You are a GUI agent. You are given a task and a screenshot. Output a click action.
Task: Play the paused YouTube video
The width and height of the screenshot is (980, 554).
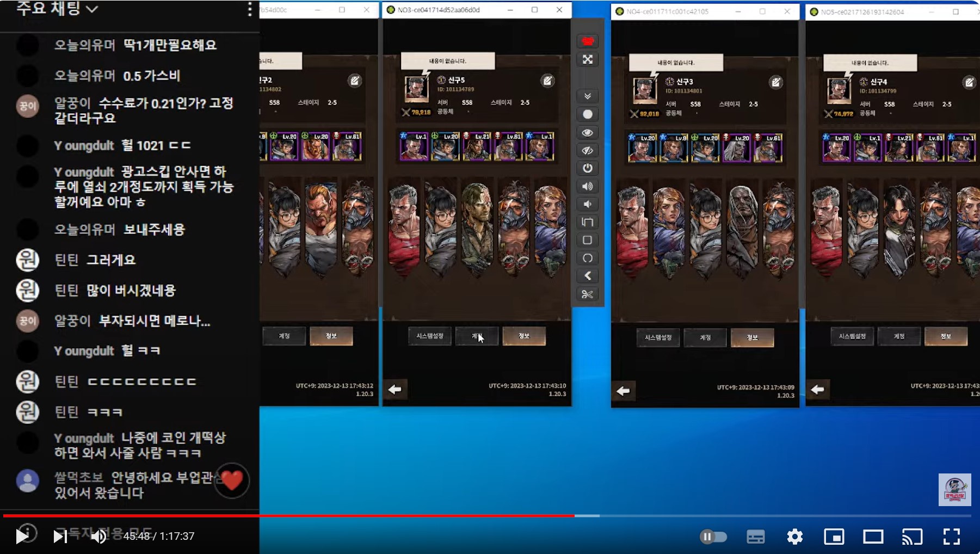point(22,536)
